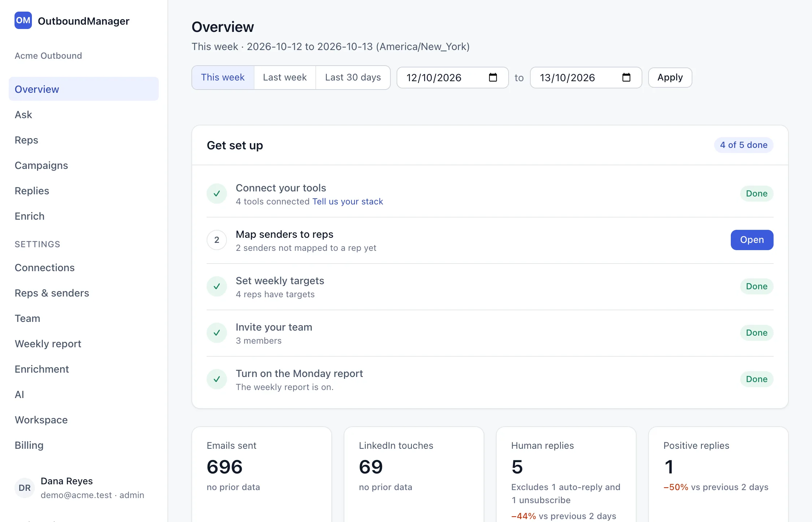Switch to Last 30 days range
812x522 pixels.
353,78
